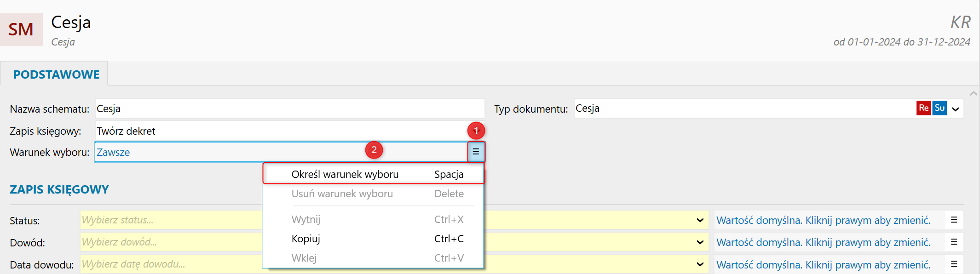Click Wartość domyślna link in Dowód row
The height and width of the screenshot is (274, 980).
click(823, 242)
